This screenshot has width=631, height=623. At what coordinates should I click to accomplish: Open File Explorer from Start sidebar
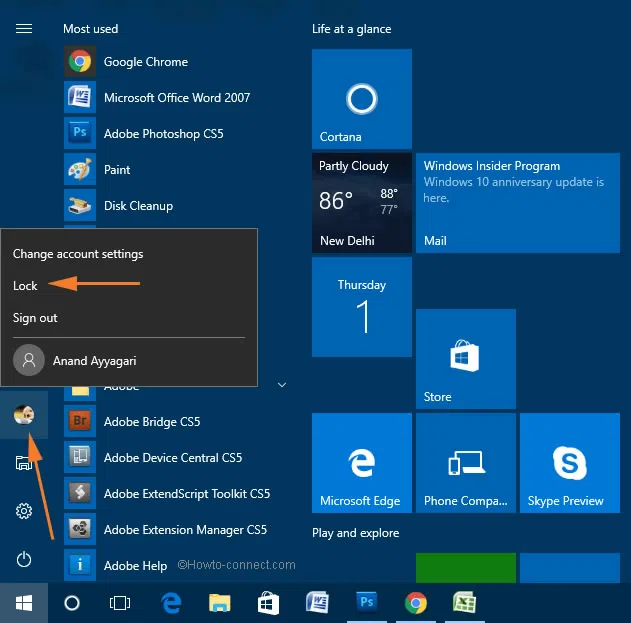[24, 463]
